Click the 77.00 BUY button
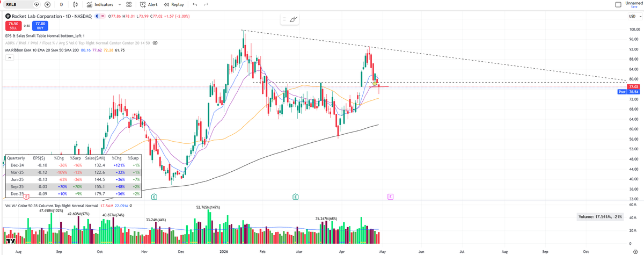This screenshot has height=255, width=644. 40,25
